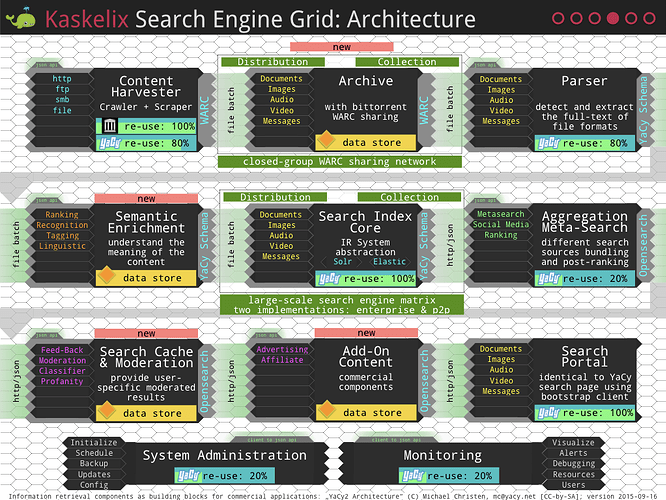666x500 pixels.
Task: Click 'Video' in the Search Portal list
Action: coord(501,381)
